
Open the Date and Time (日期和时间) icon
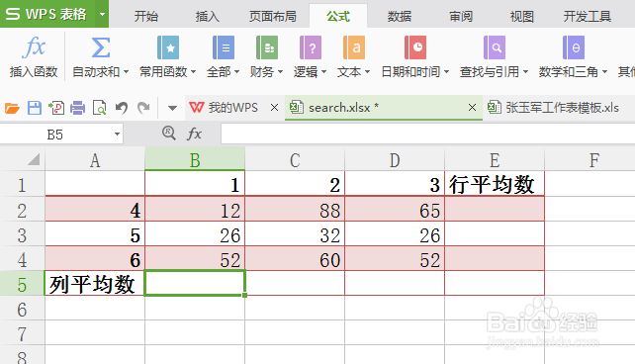pos(415,47)
